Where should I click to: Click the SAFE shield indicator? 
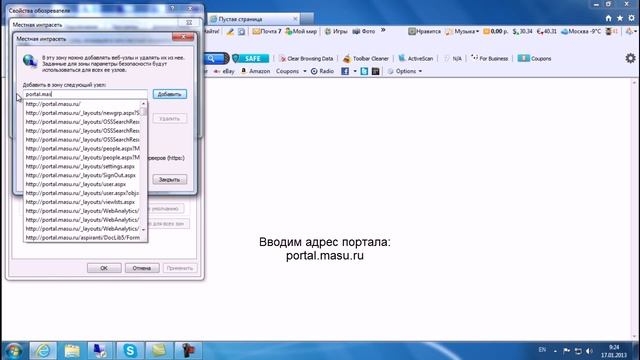point(250,59)
